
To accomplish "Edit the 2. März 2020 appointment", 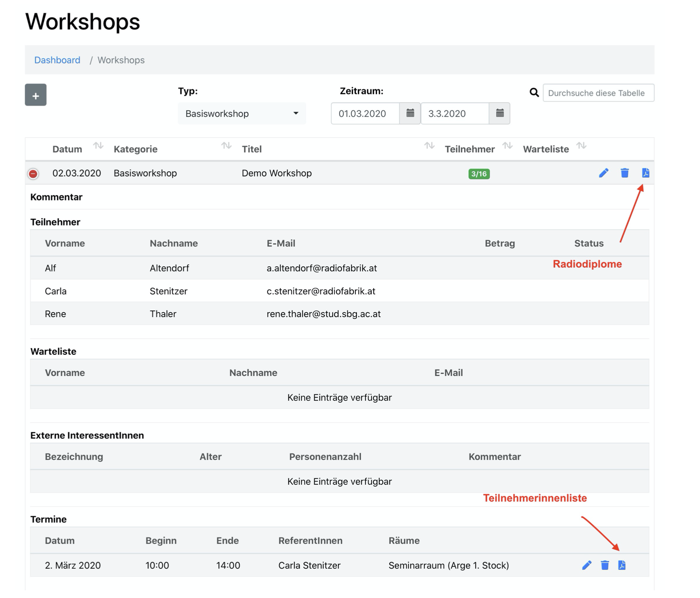I will (586, 565).
